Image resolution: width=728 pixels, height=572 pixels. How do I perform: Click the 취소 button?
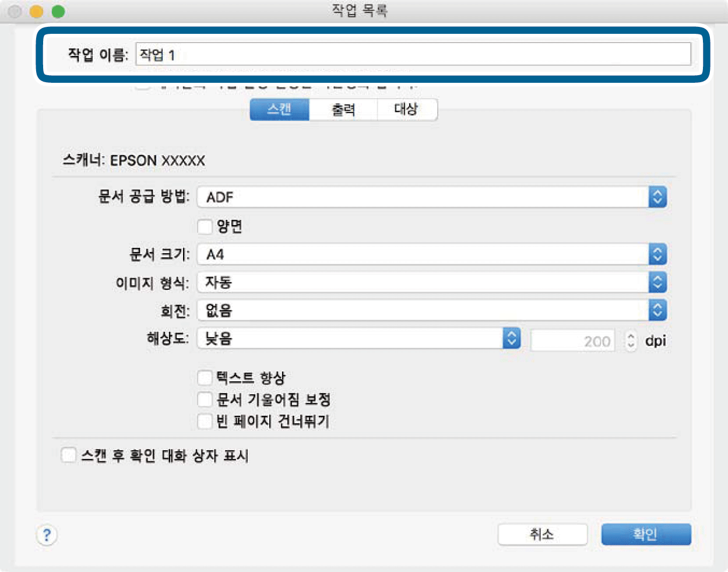tap(542, 534)
